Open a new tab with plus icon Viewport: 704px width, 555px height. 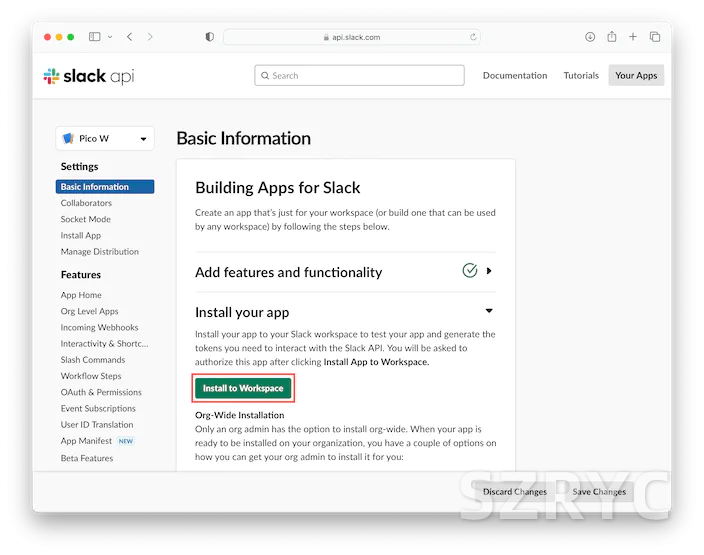633,37
